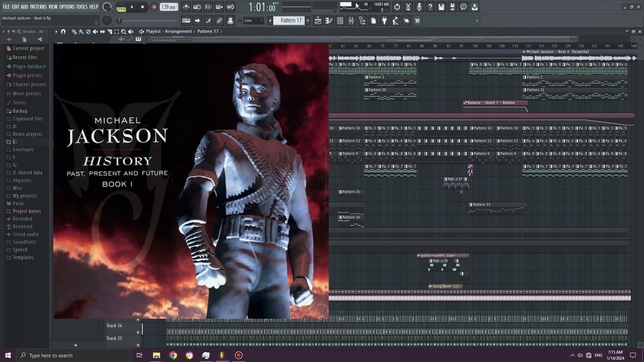This screenshot has height=362, width=644.
Task: Open the speech bubble news icon
Action: pos(463,7)
